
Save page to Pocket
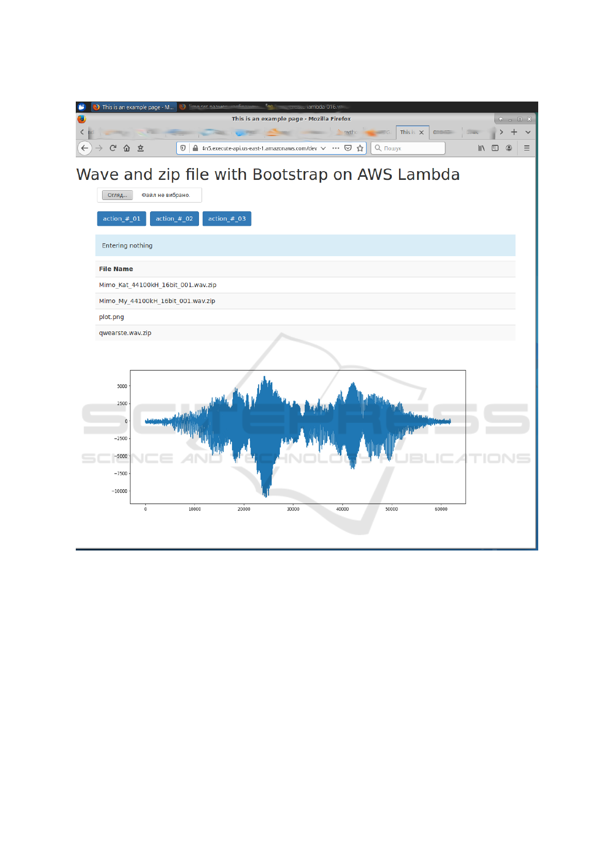348,148
